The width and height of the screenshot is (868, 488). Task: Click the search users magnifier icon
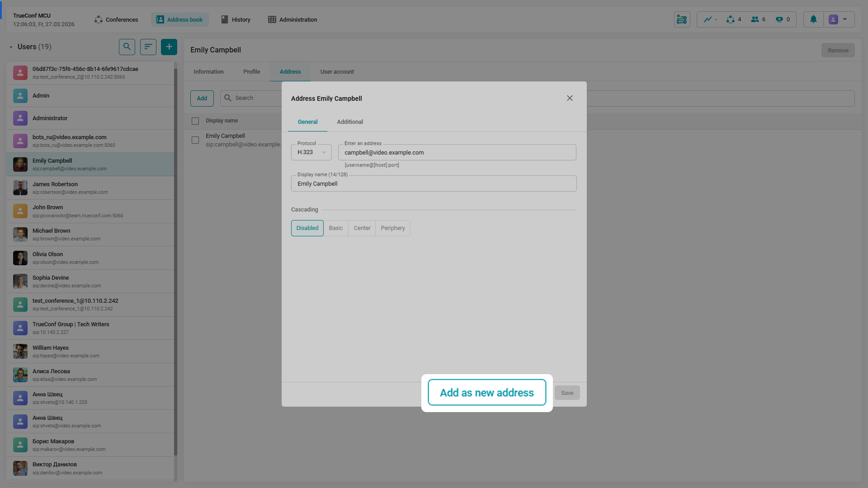pos(127,47)
